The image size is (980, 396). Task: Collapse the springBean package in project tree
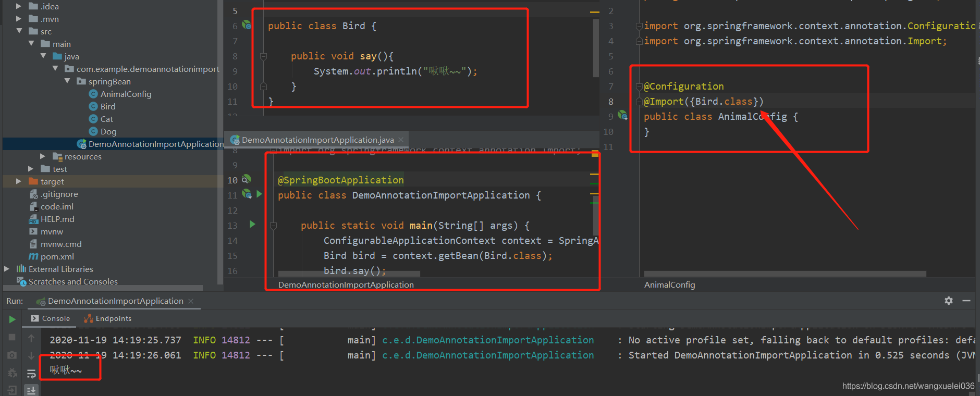[x=67, y=81]
